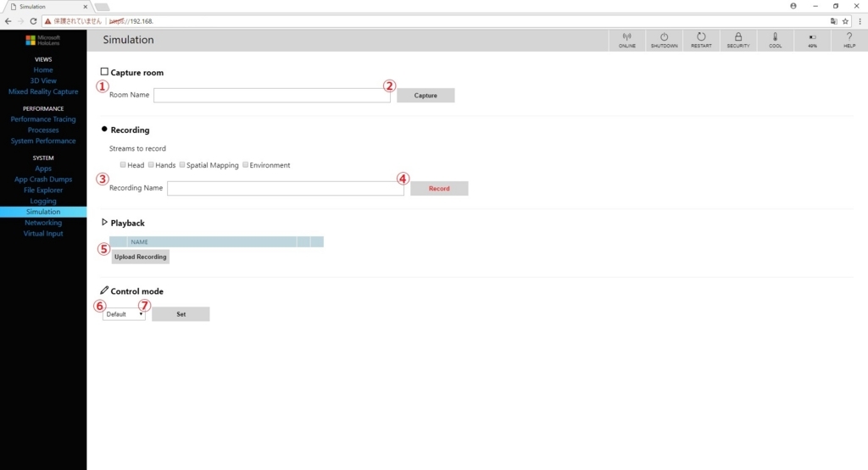Screen dimensions: 868x470
Task: Open the Apps page
Action: click(43, 168)
